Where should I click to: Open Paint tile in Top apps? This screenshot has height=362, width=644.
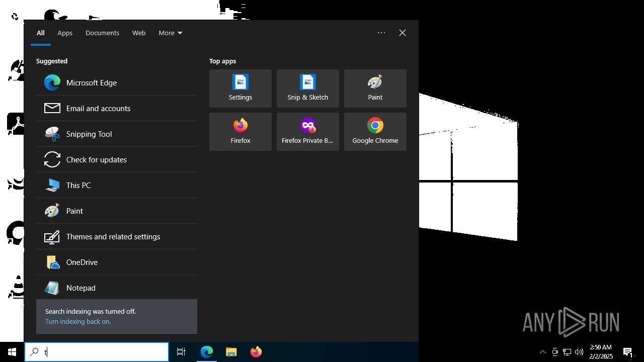coord(375,88)
